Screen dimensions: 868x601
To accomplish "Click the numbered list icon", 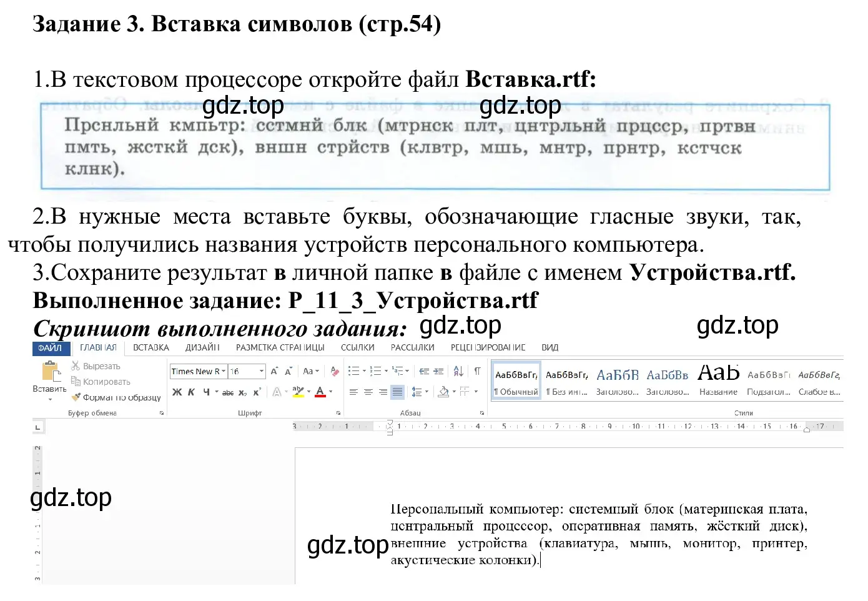I will click(375, 371).
